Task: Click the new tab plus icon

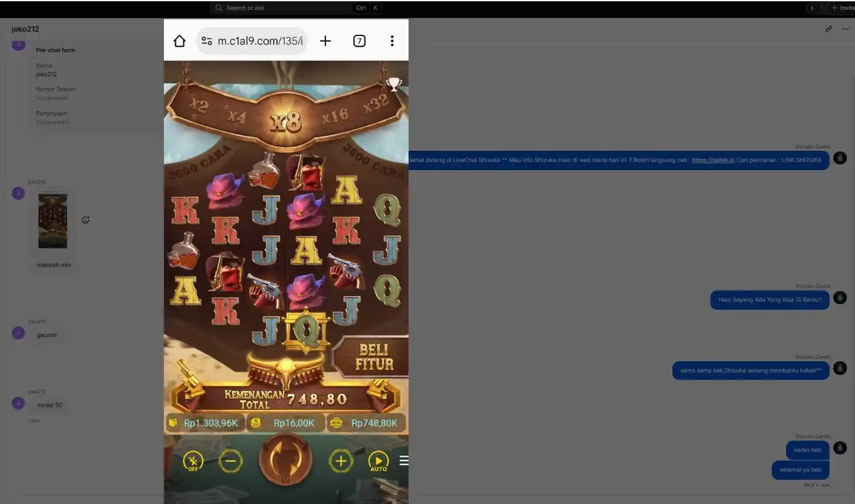Action: [325, 41]
